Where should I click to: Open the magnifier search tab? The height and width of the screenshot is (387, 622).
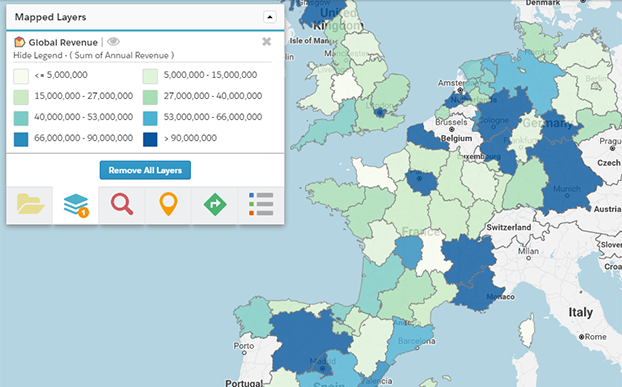point(122,204)
